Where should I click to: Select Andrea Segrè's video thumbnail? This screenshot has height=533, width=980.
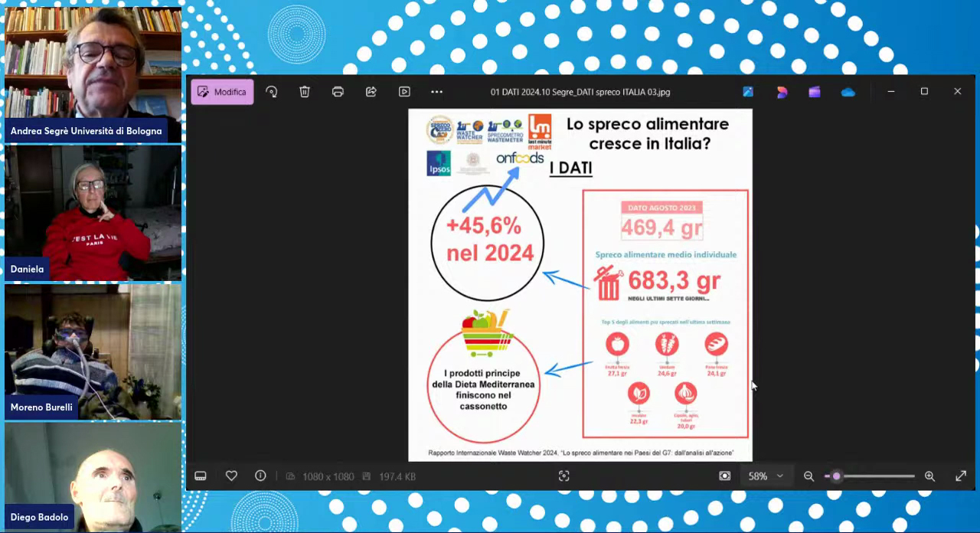pyautogui.click(x=93, y=74)
